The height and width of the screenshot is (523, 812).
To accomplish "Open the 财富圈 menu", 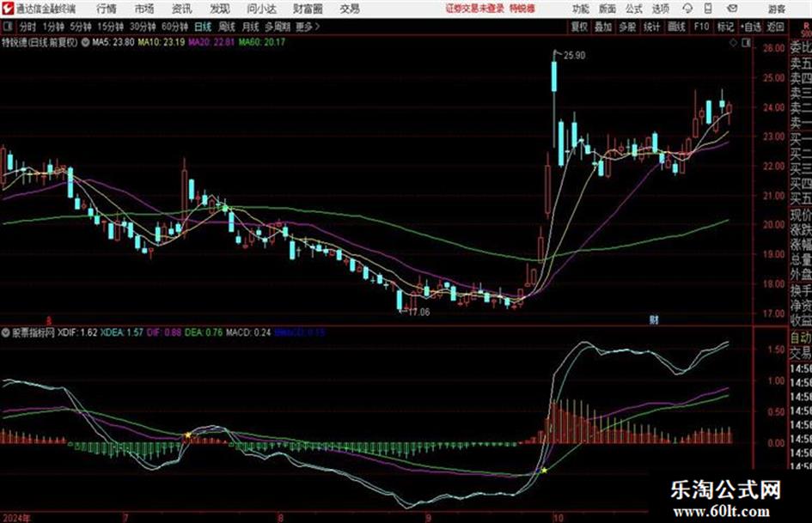I will [308, 9].
